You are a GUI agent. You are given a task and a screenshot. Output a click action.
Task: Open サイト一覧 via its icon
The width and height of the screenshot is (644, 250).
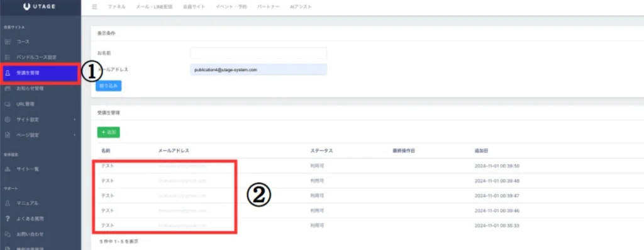coord(8,169)
